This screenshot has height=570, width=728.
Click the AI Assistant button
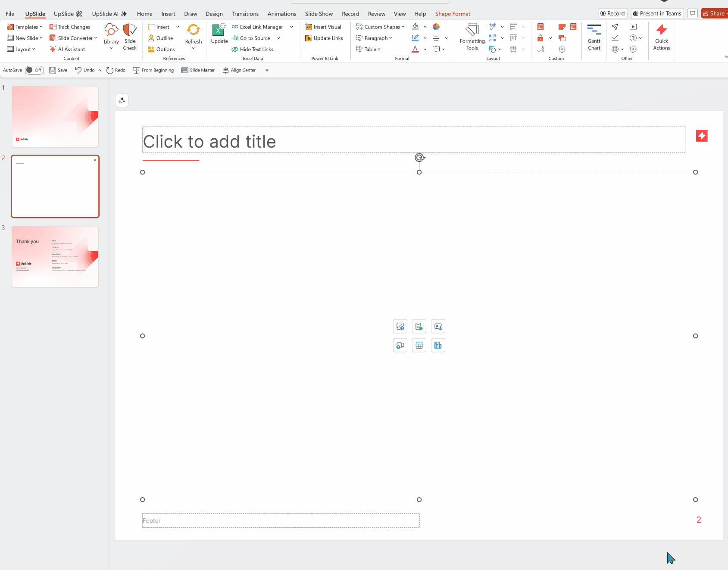67,49
